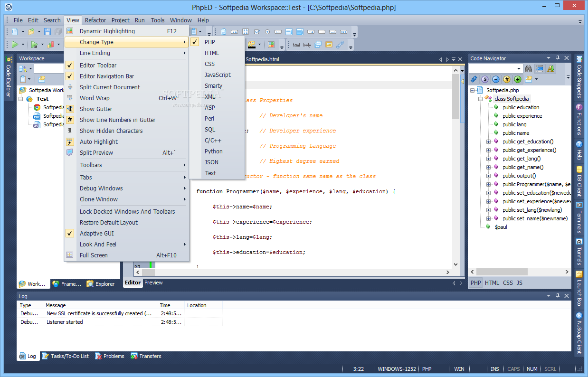Viewport: 588px width, 377px height.
Task: Collapse the class Softpedia tree node
Action: click(x=480, y=99)
